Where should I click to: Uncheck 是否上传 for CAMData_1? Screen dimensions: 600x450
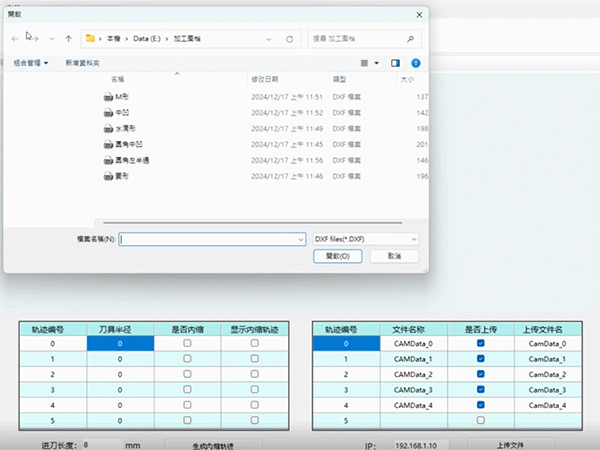pos(481,358)
